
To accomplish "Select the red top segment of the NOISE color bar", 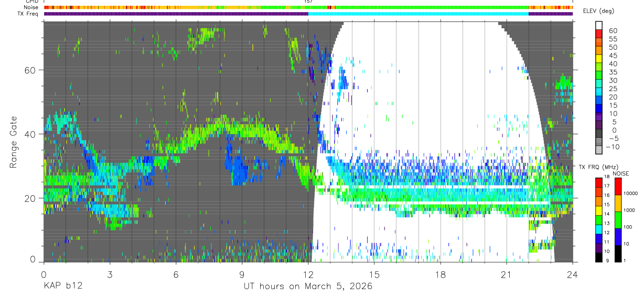I will pos(618,186).
